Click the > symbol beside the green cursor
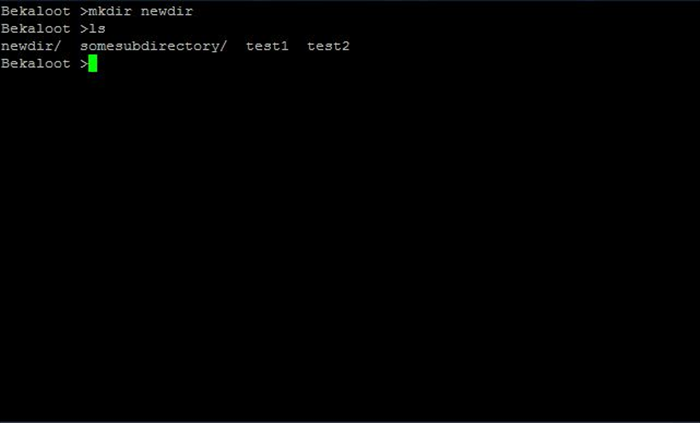 click(84, 64)
